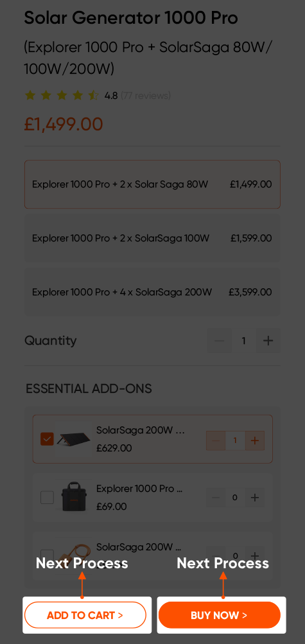Decrease SolarSaga 200W £629 add-on quantity
This screenshot has width=305, height=644.
[x=216, y=440]
